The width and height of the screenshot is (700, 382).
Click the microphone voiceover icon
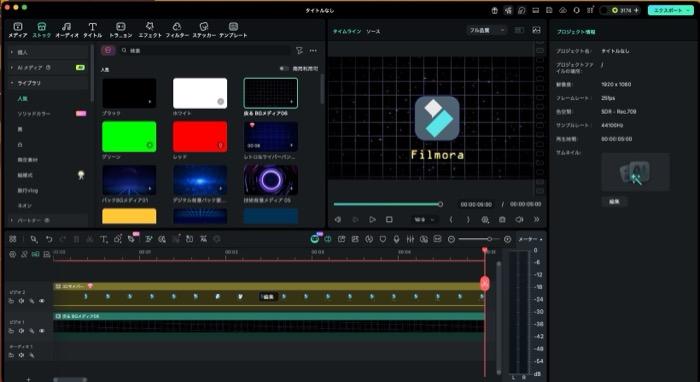pyautogui.click(x=396, y=239)
